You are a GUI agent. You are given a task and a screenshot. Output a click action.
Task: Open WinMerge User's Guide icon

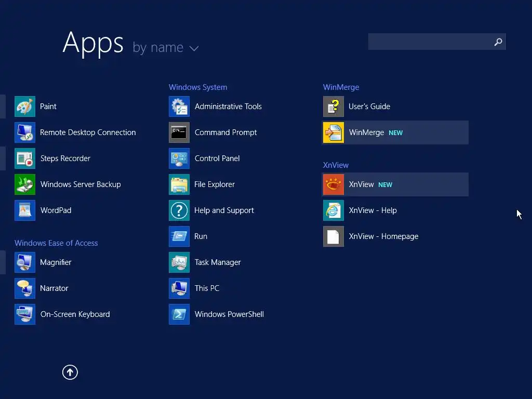(334, 107)
